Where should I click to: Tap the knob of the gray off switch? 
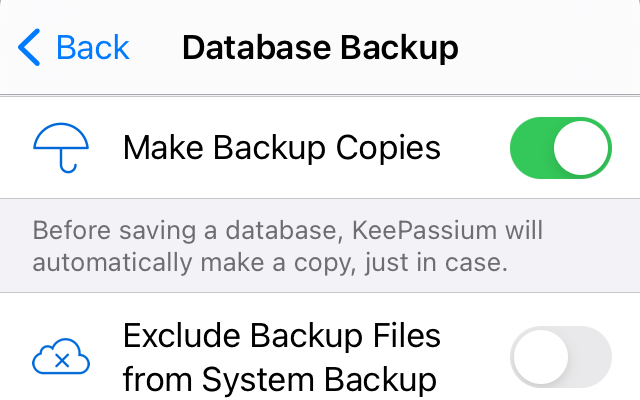click(x=541, y=357)
